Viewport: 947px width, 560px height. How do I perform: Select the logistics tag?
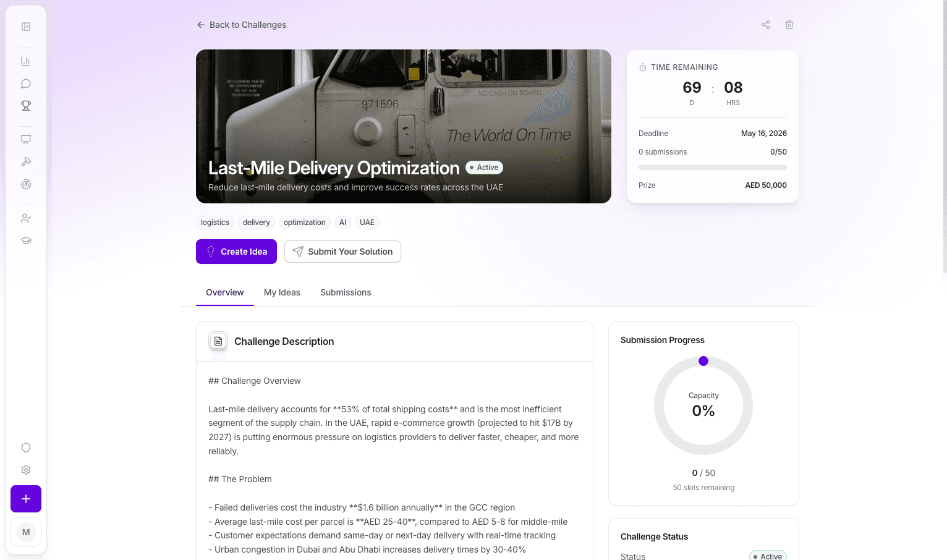pos(215,223)
